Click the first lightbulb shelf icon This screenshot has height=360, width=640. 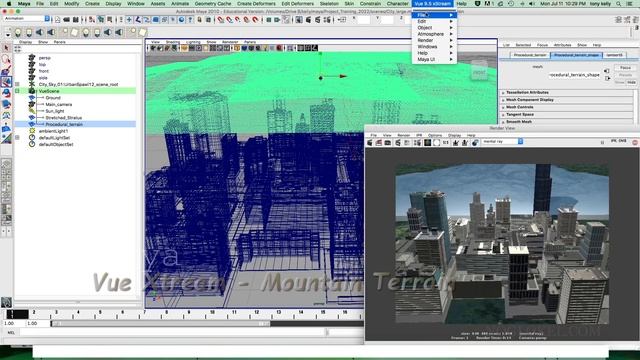tap(18, 32)
